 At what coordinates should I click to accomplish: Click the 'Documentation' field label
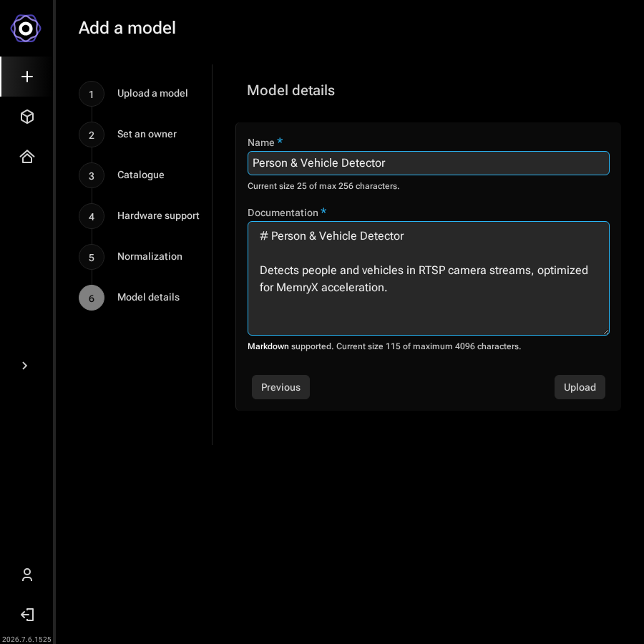(283, 213)
